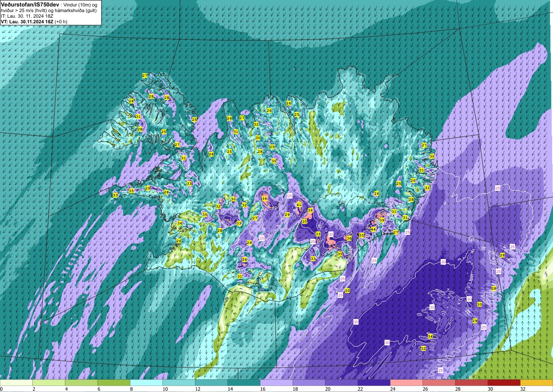
Task: Click the yellow 41 gust label on the map
Action: click(299, 205)
